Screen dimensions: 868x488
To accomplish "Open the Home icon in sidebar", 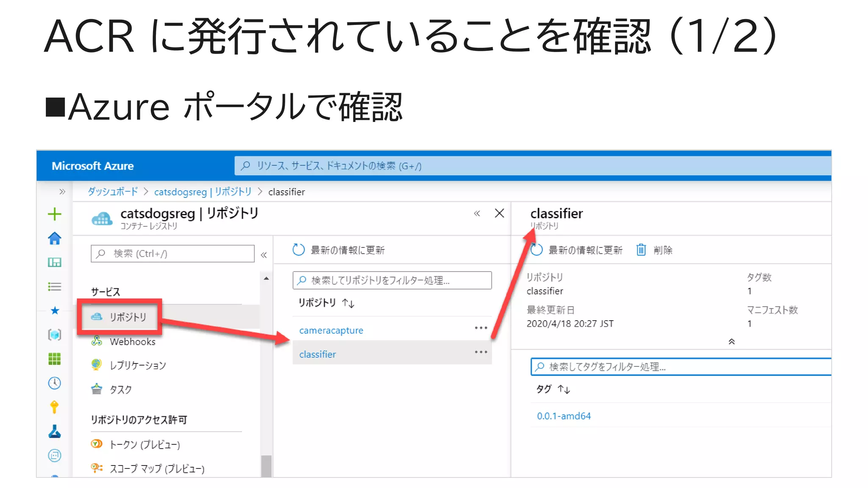I will [54, 238].
